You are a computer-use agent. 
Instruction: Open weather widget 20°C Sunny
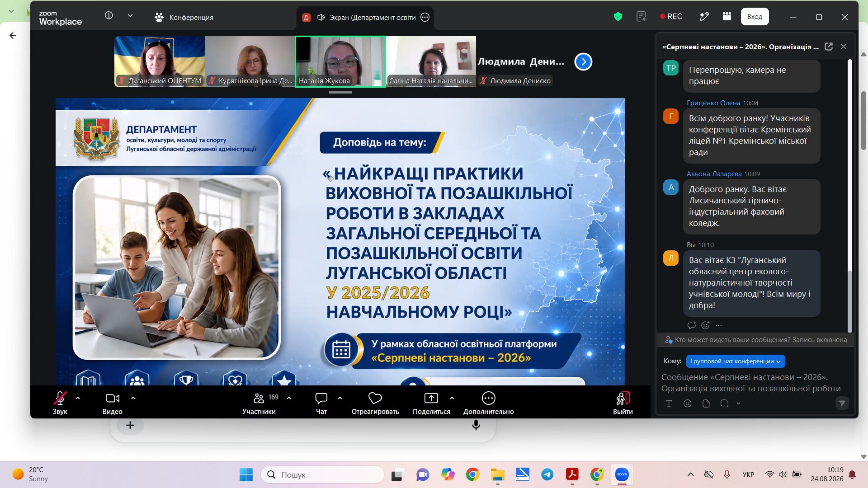(30, 474)
